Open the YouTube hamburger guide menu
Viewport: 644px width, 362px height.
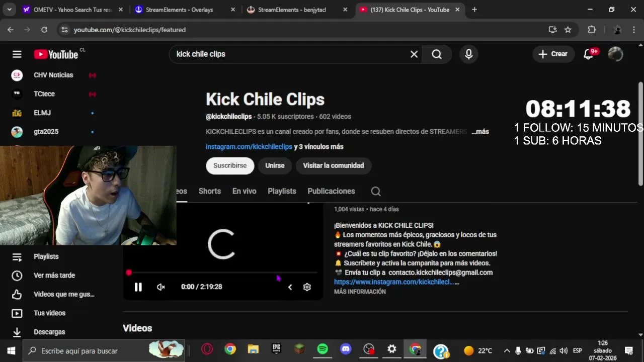point(17,54)
